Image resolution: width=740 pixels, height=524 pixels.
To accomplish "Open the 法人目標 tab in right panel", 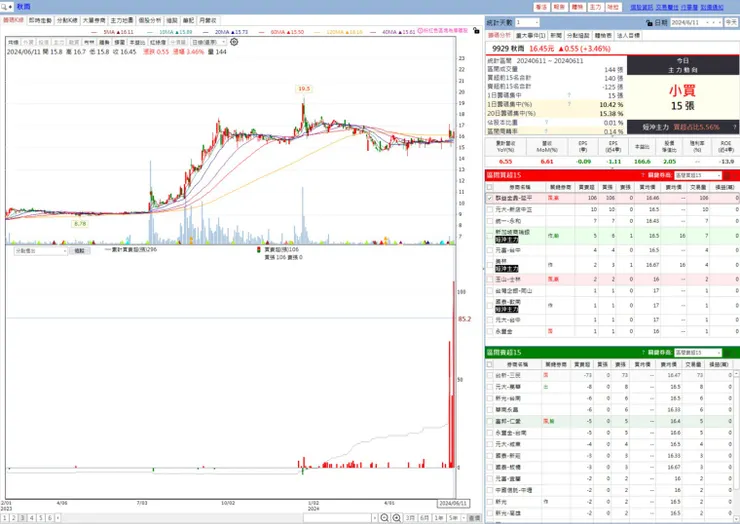I will click(628, 35).
